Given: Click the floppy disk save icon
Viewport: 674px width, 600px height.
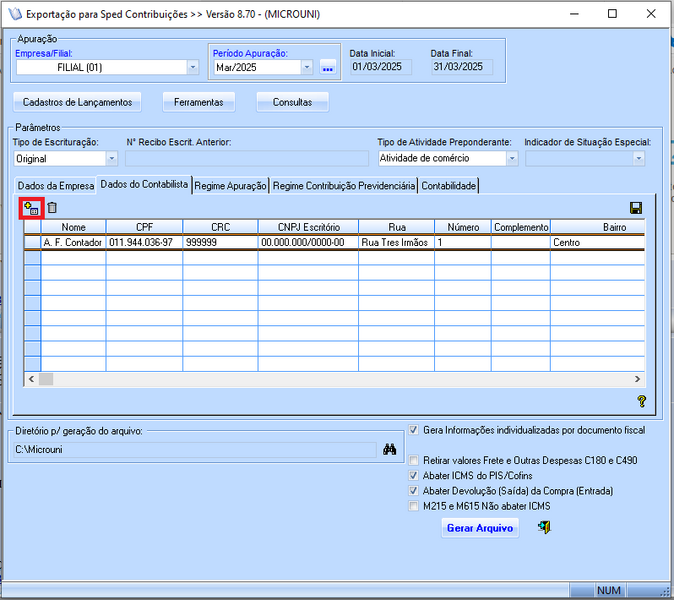Looking at the screenshot, I should pyautogui.click(x=636, y=208).
